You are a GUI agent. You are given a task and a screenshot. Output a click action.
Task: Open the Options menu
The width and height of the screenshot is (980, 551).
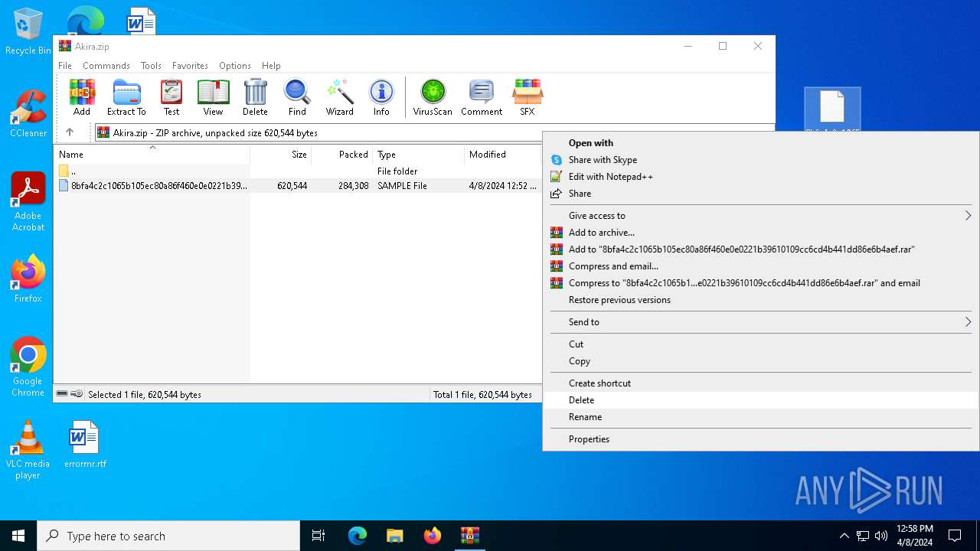tap(235, 66)
